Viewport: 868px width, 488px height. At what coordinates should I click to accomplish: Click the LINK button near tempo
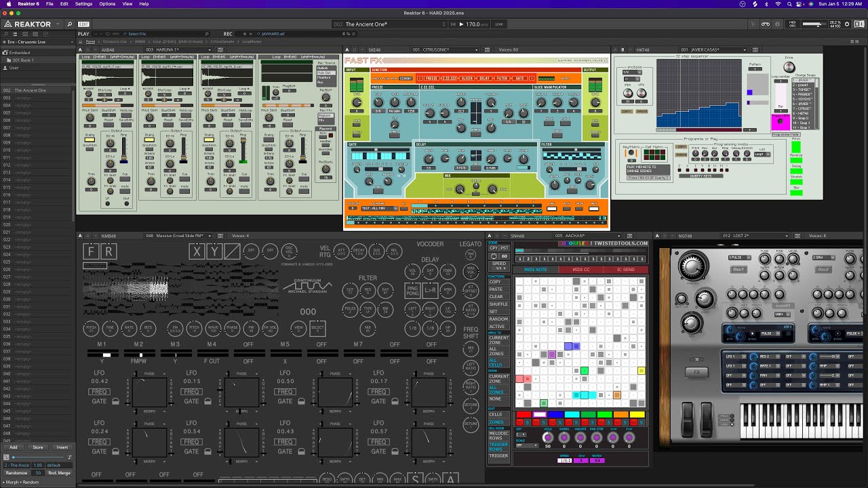click(x=499, y=24)
